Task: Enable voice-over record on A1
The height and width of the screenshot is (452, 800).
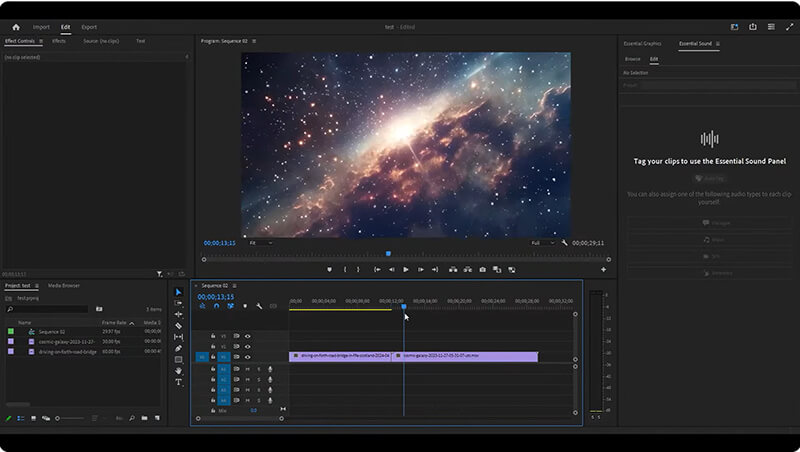Action: [270, 369]
